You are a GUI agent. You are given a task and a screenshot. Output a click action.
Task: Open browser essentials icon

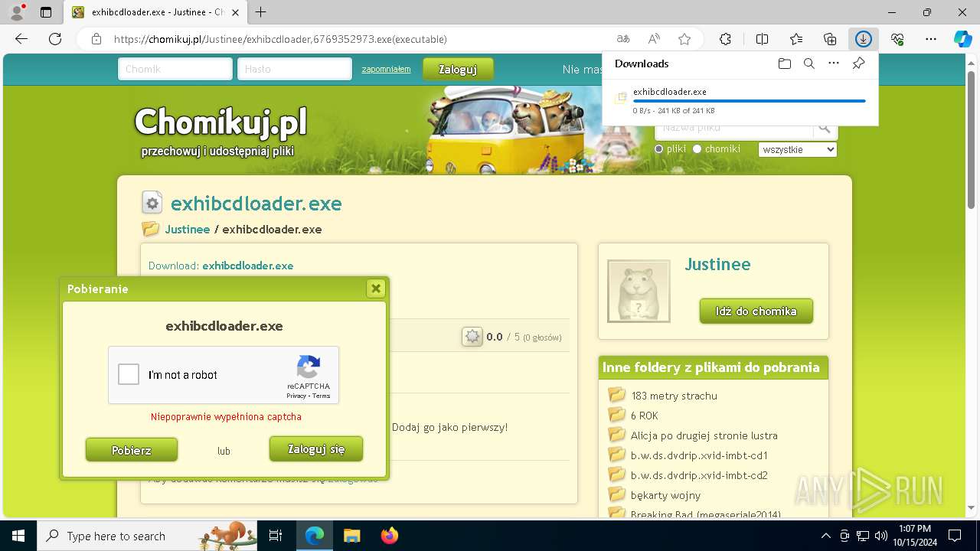(897, 39)
